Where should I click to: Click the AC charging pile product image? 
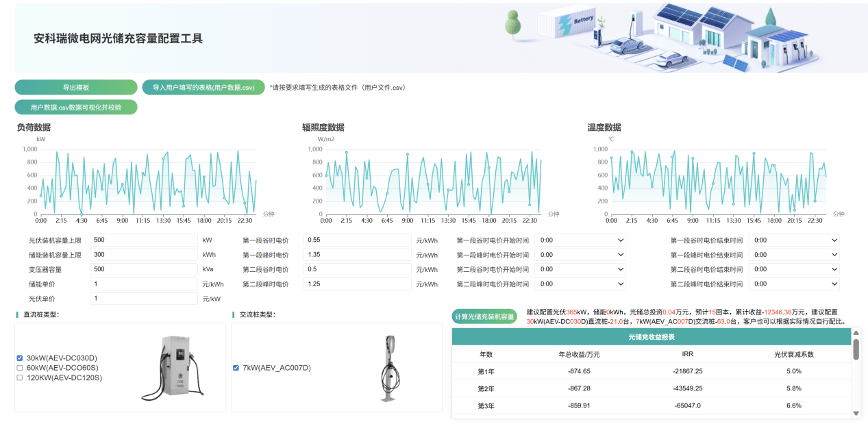[x=390, y=368]
